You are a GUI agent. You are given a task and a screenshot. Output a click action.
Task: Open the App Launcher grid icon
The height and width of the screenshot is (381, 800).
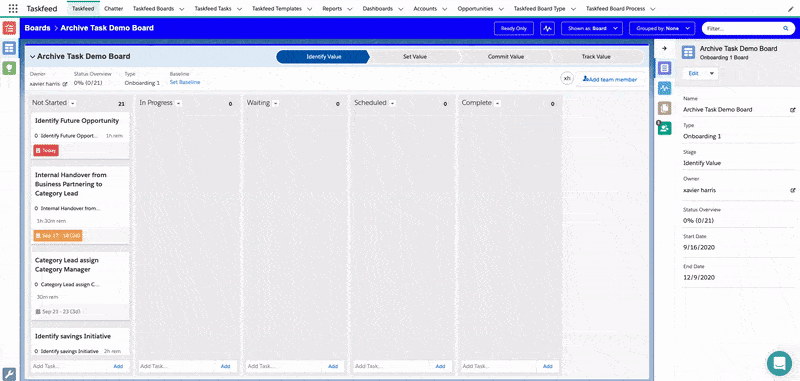point(13,9)
